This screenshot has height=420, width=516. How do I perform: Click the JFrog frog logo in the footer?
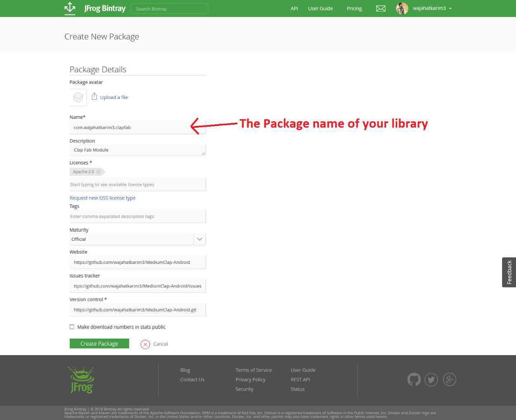tap(81, 380)
